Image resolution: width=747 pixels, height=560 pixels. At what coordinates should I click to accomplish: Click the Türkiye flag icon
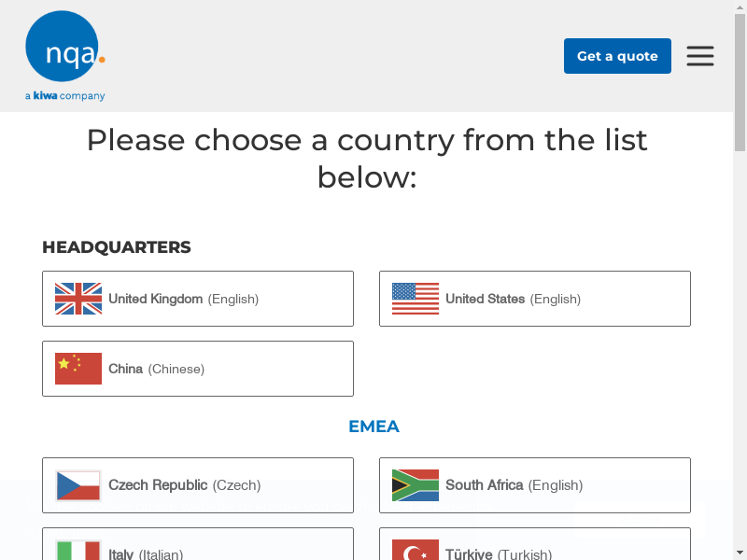416,551
